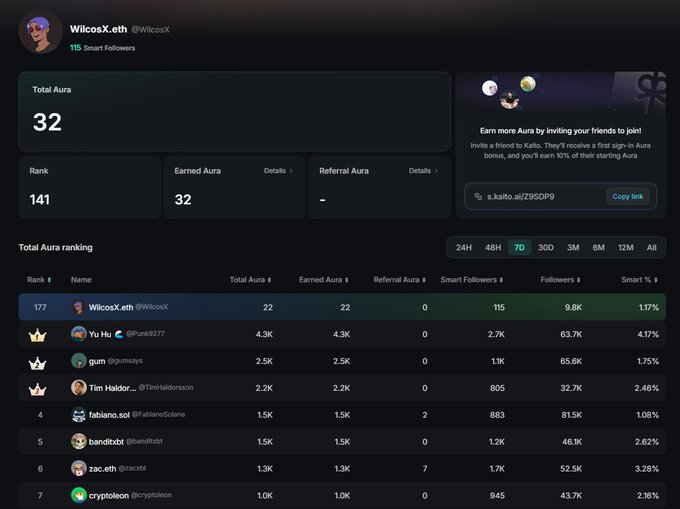The width and height of the screenshot is (680, 509).
Task: Select the 12M time range
Action: pos(625,248)
